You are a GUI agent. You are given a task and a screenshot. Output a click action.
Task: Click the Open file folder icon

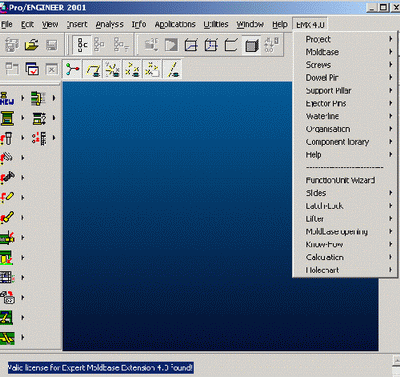32,45
